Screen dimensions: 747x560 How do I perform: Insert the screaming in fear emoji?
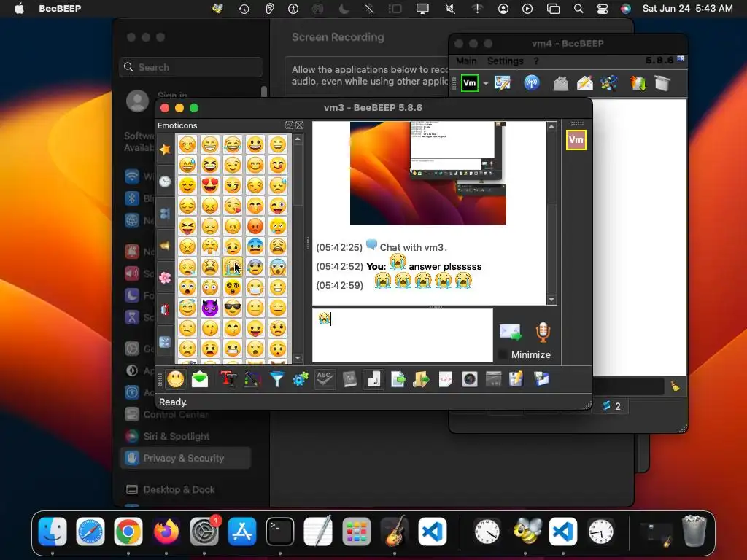[x=278, y=267]
